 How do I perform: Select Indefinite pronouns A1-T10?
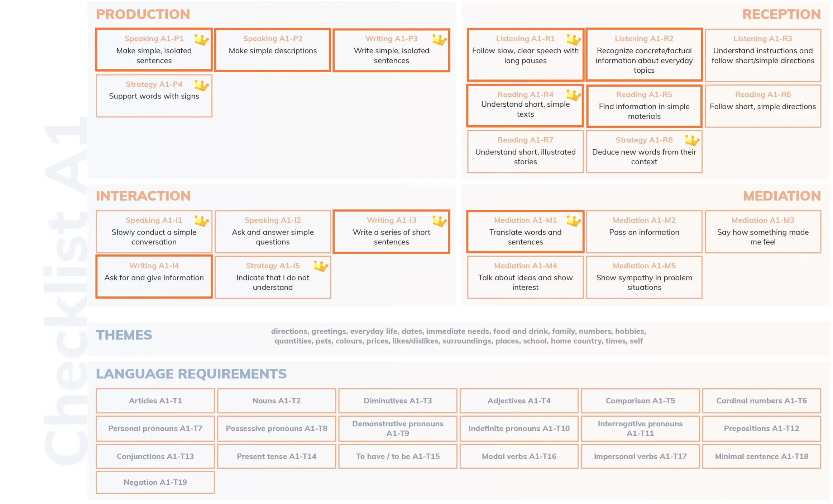[x=519, y=428]
